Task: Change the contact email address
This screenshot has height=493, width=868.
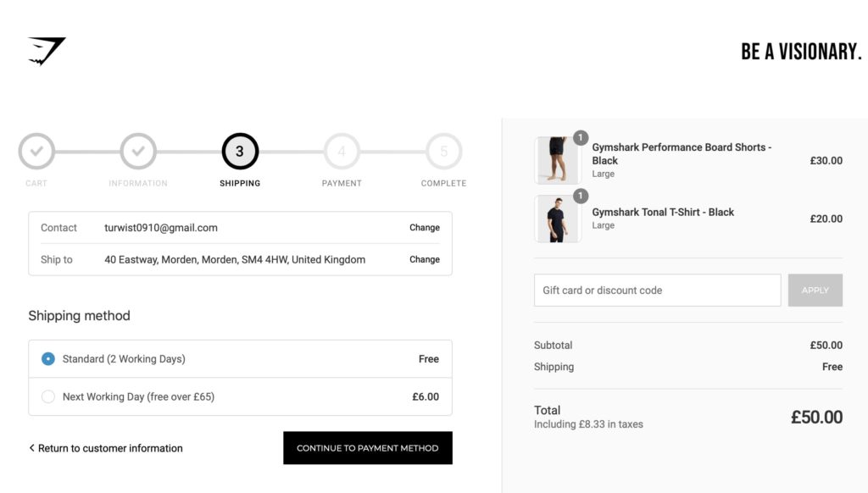Action: coord(424,228)
